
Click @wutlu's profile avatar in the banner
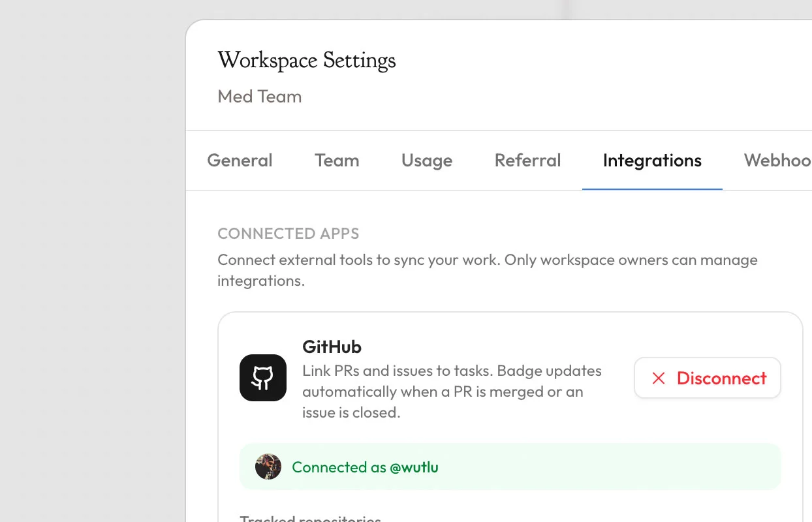pyautogui.click(x=268, y=467)
